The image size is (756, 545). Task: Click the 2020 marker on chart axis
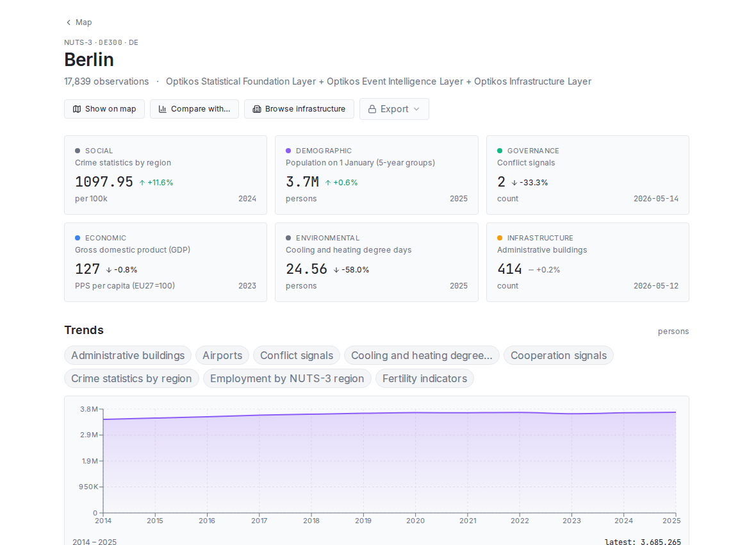[x=415, y=521]
